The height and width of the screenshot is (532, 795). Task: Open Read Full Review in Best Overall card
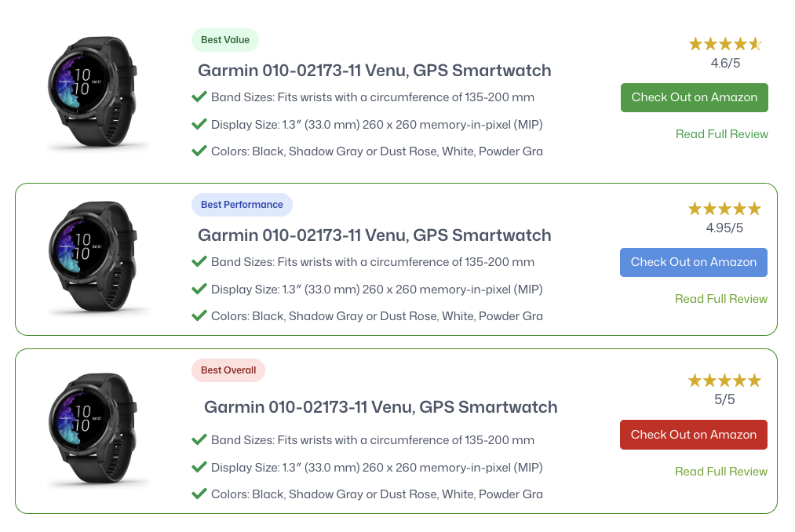click(721, 471)
